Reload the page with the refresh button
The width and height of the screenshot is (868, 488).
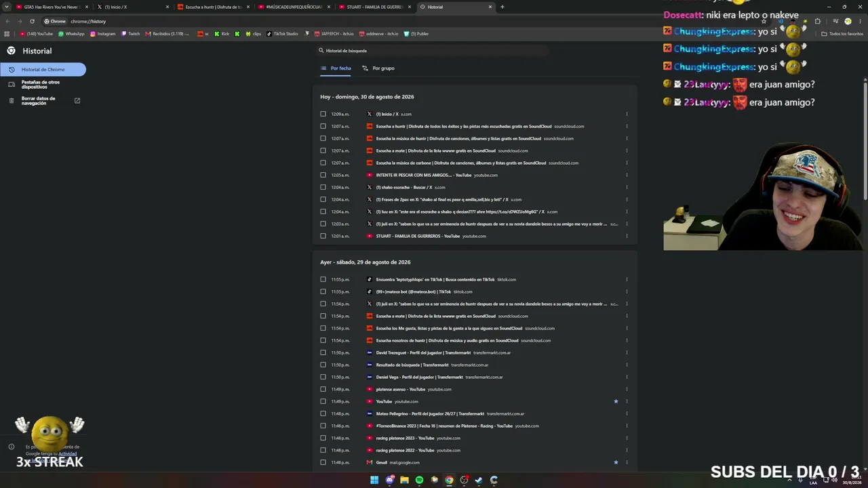tap(32, 21)
